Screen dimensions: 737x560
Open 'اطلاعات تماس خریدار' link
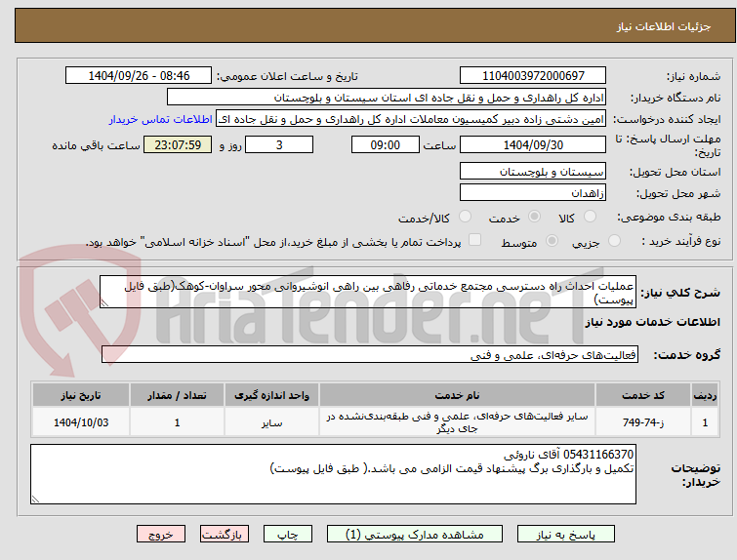(161, 119)
